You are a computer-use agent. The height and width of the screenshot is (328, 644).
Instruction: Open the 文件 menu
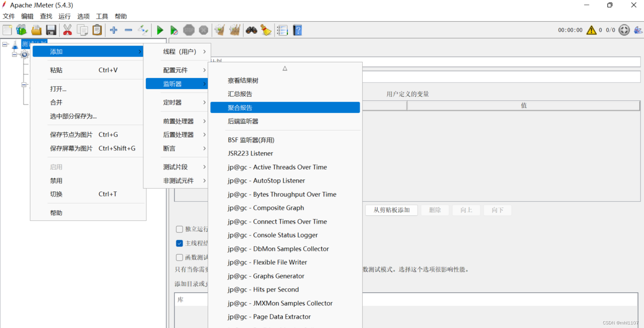tap(9, 16)
